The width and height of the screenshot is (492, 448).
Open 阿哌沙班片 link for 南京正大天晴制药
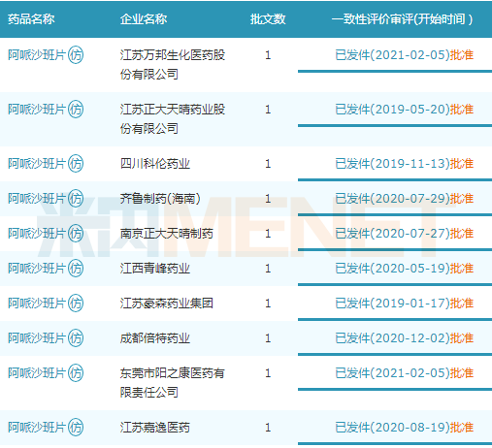pyautogui.click(x=37, y=234)
